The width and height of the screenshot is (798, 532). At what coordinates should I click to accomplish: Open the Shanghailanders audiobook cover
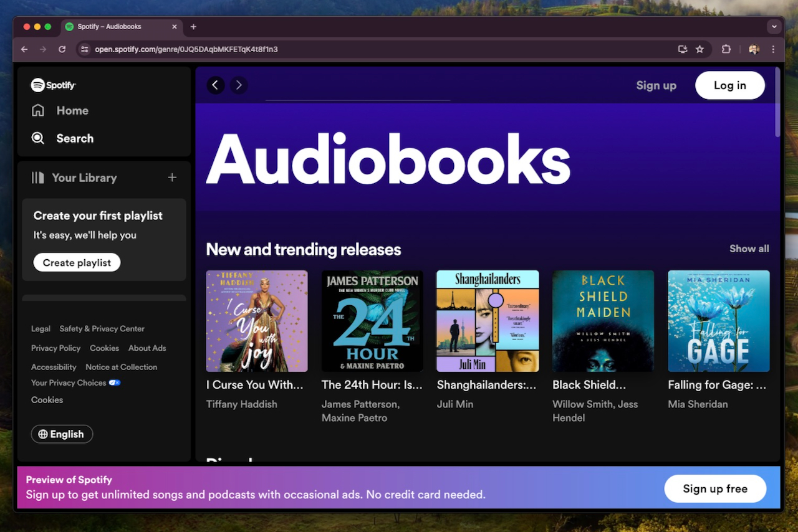[x=488, y=321]
